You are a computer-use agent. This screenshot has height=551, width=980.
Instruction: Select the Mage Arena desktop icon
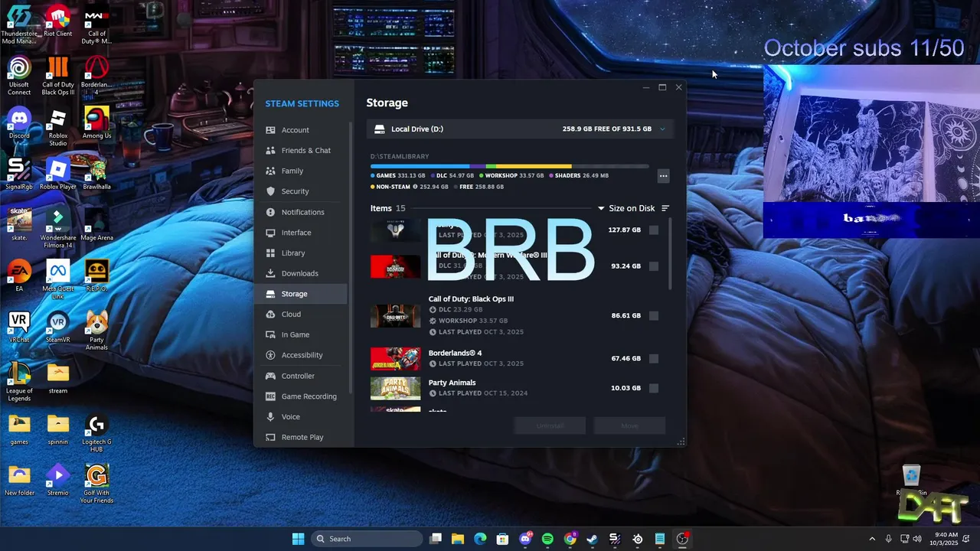pos(97,225)
